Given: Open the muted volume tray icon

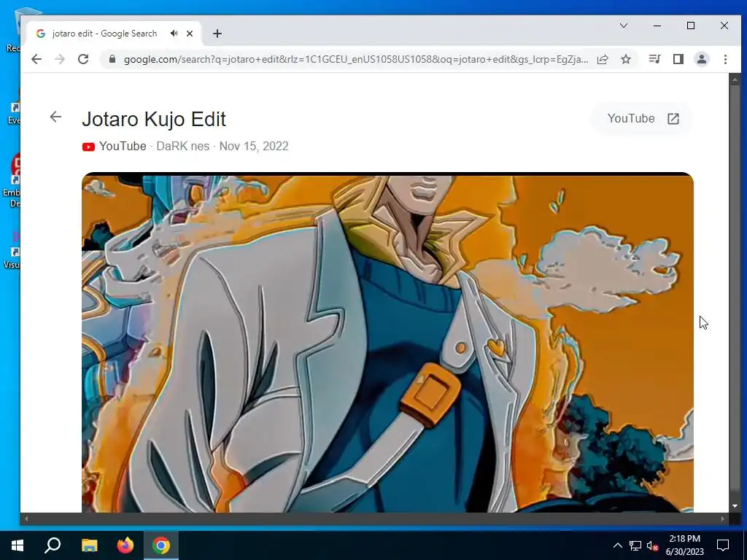Looking at the screenshot, I should coord(652,545).
